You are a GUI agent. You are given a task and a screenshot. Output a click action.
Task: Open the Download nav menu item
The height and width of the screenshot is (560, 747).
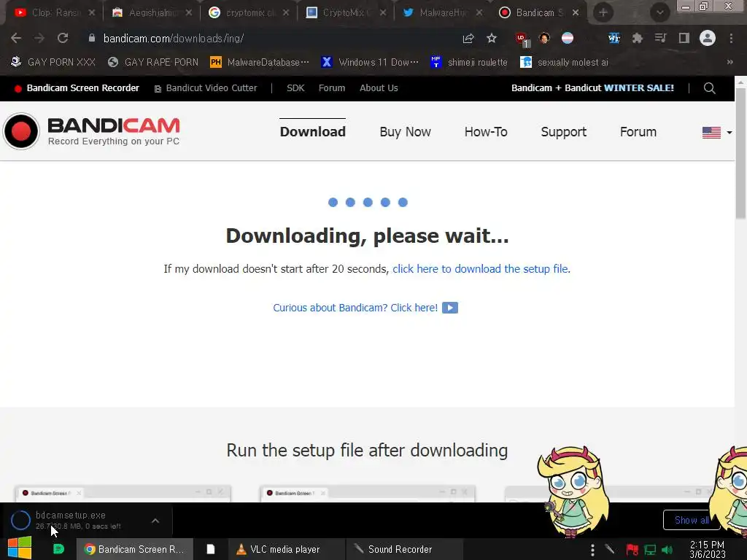[x=312, y=132]
